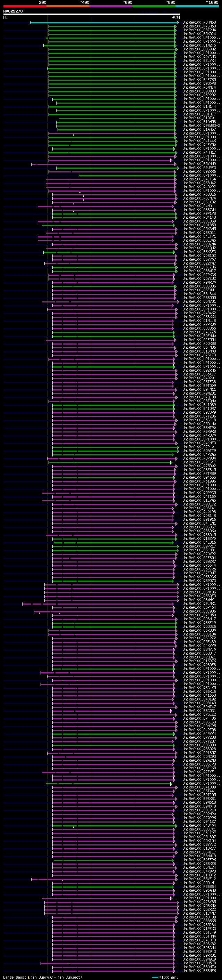Open hit UniRef100_C3ZRU4
This screenshot has width=222, height=980.
point(199,30)
